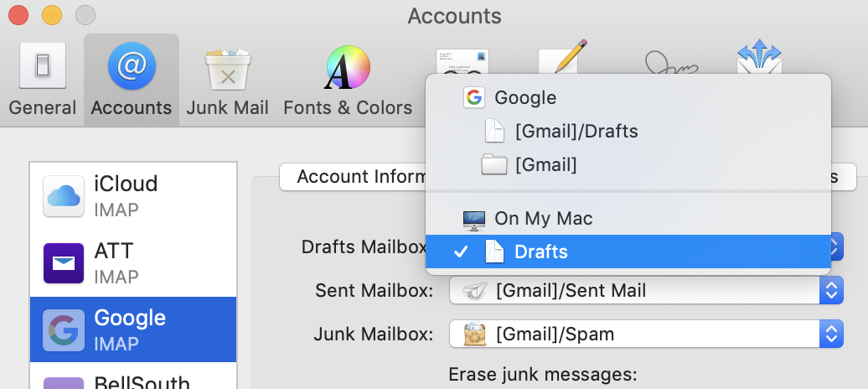The image size is (868, 389).
Task: Click the Sent Mail paper plane icon
Action: tap(475, 290)
